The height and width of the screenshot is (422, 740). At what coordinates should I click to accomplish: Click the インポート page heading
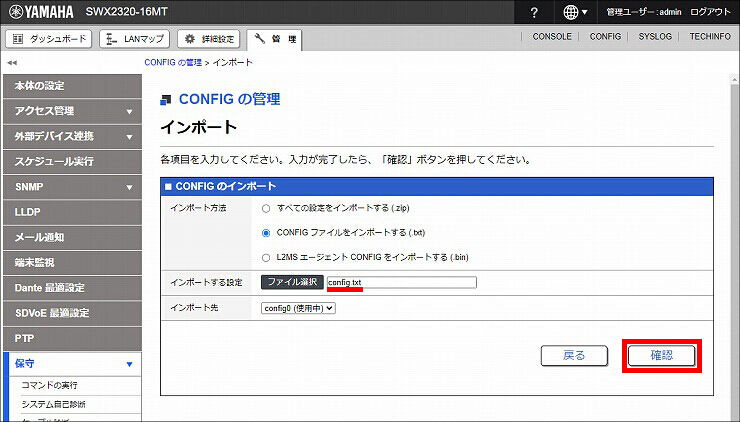199,127
